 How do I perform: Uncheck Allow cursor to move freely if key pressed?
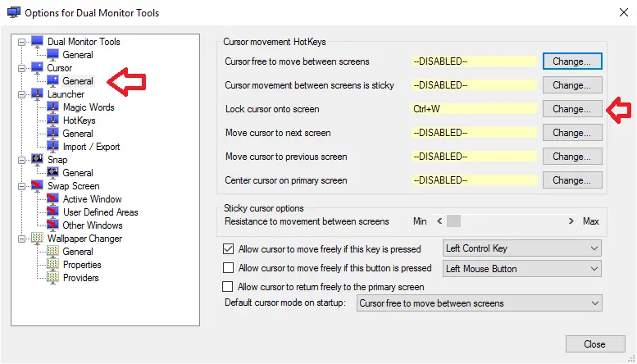point(228,248)
